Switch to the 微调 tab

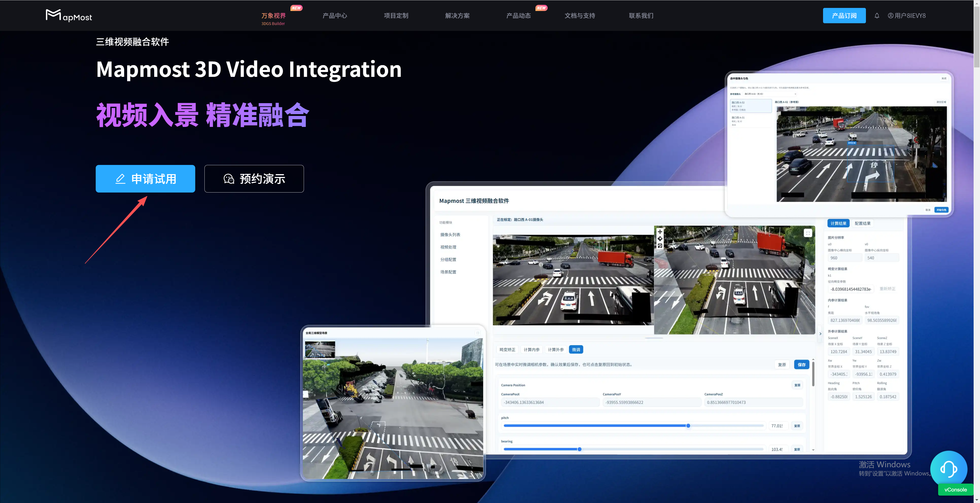pos(576,350)
